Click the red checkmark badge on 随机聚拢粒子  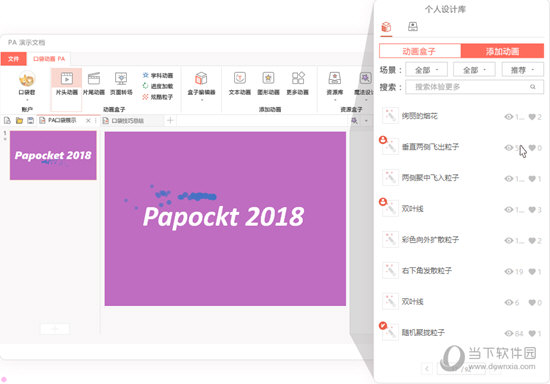[x=383, y=325]
